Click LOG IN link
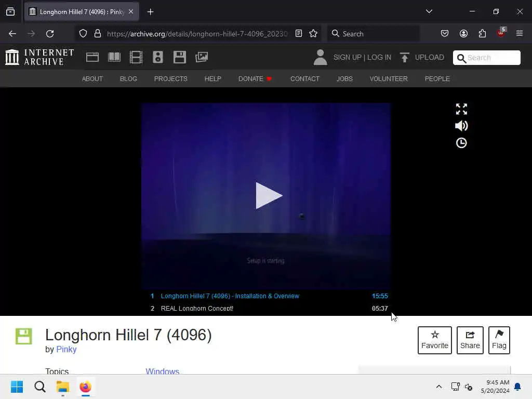Viewport: 532px width, 399px height. (x=379, y=57)
